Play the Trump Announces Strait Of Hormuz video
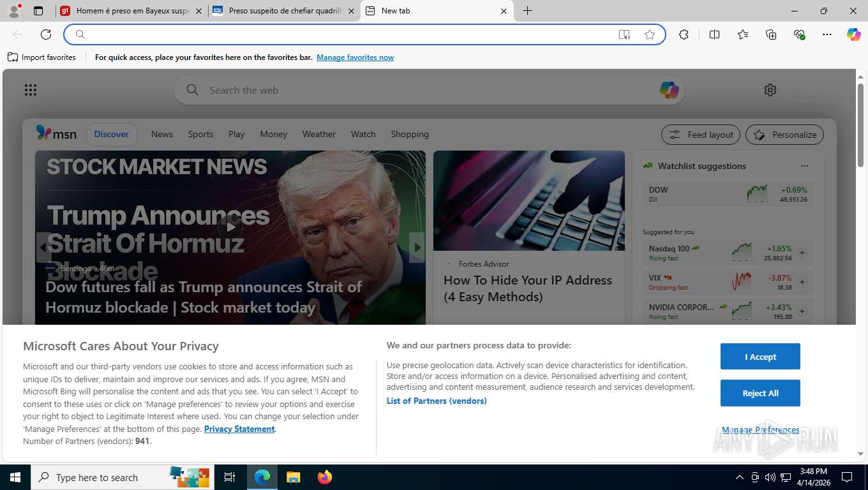 point(230,226)
